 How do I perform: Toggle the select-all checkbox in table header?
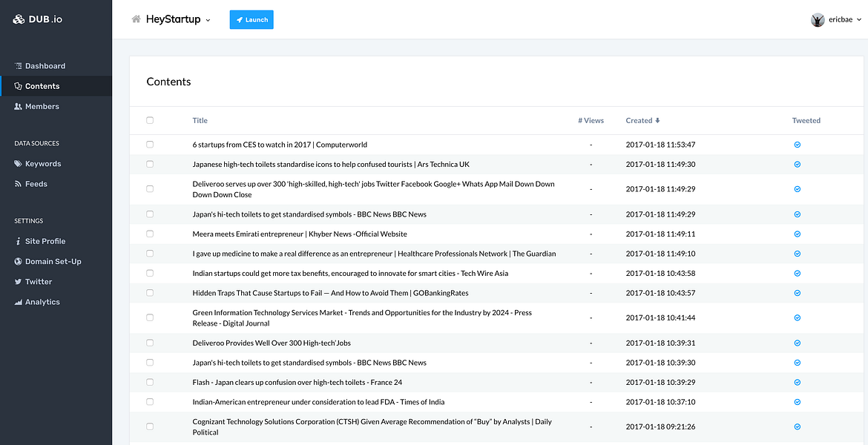tap(150, 120)
